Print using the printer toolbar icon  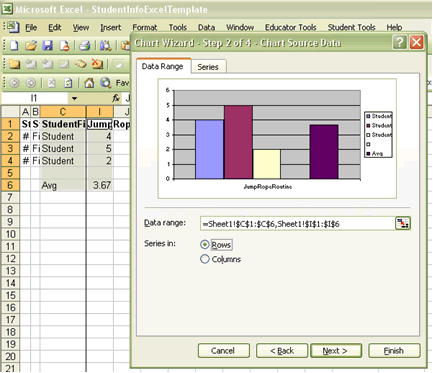click(x=85, y=45)
